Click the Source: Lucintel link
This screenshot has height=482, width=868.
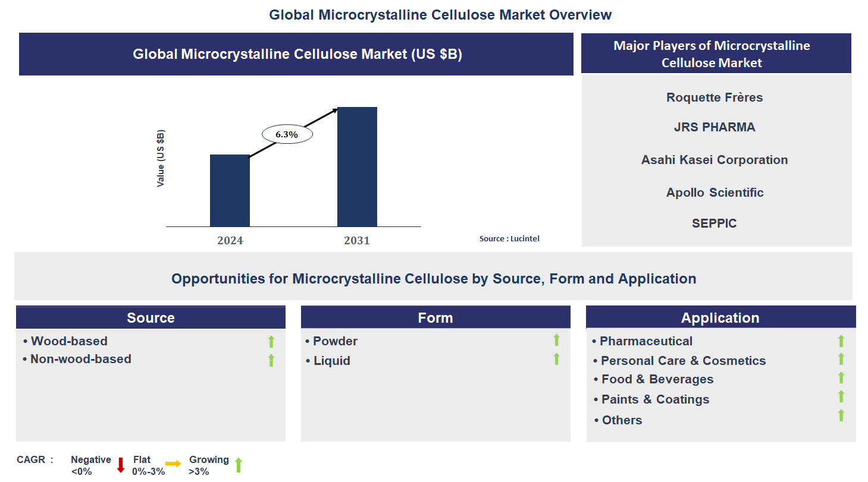tap(509, 238)
